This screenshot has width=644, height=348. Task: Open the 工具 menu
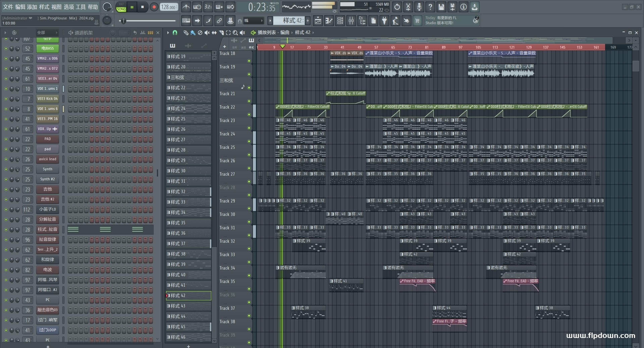80,7
